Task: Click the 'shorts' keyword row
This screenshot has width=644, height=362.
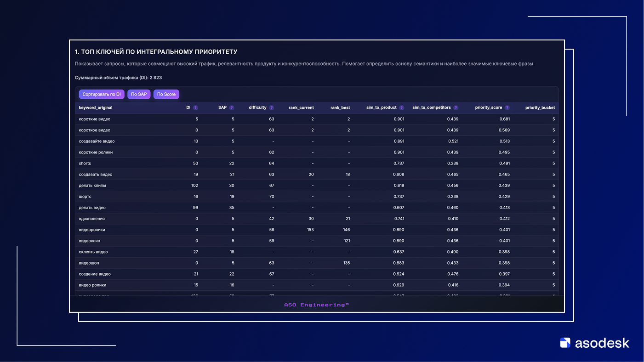Action: tap(85, 164)
